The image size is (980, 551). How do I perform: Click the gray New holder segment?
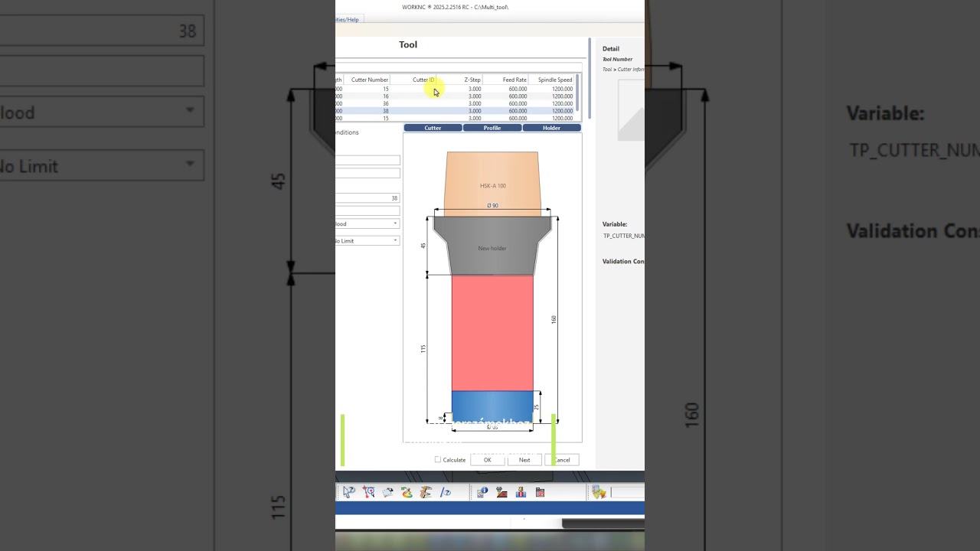[492, 246]
